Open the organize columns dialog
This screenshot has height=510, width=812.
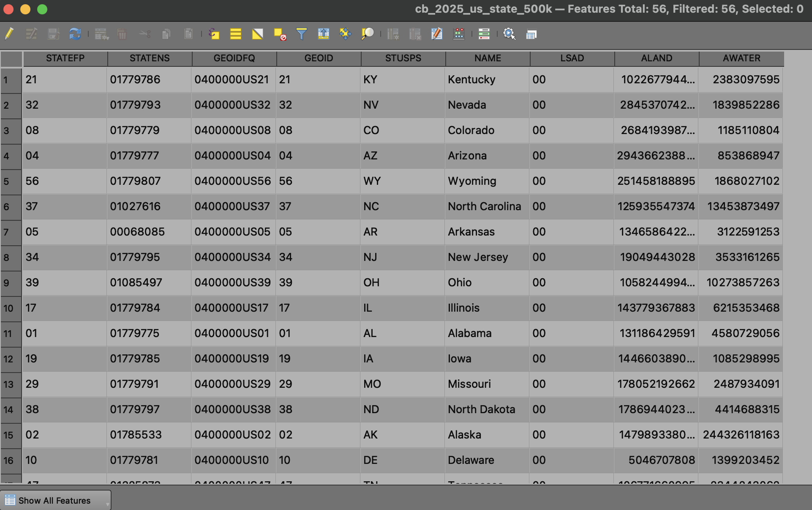(x=437, y=34)
